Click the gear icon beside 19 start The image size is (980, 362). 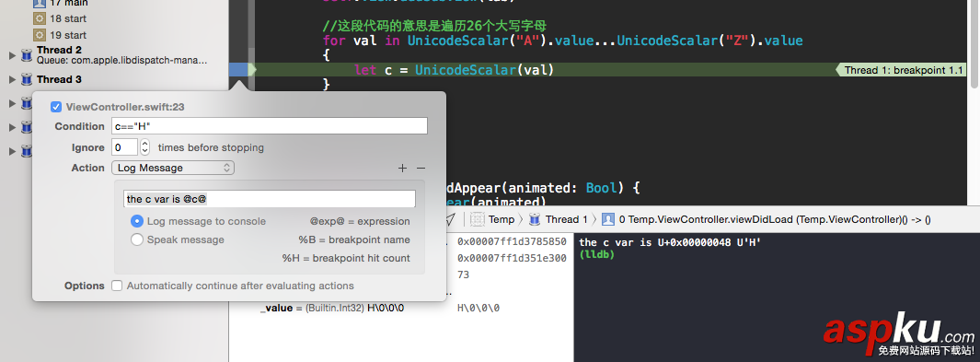39,35
